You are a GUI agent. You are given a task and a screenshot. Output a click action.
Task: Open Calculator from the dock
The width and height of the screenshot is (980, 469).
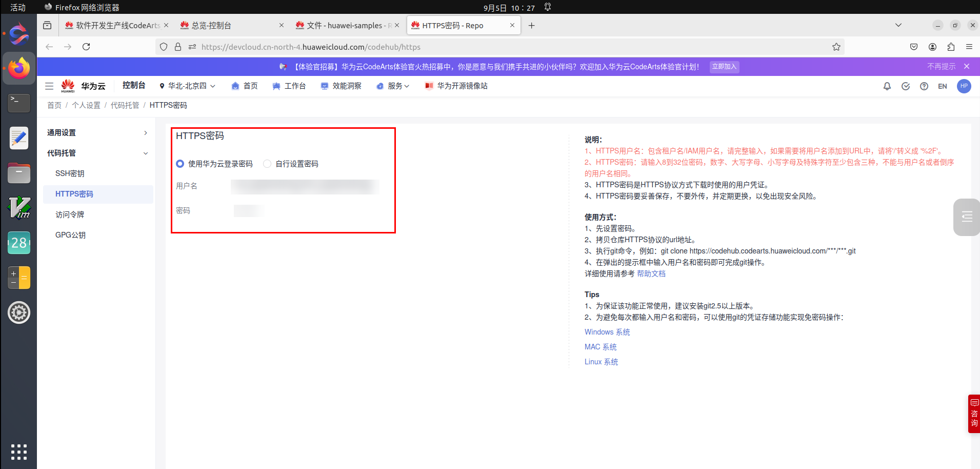(19, 278)
